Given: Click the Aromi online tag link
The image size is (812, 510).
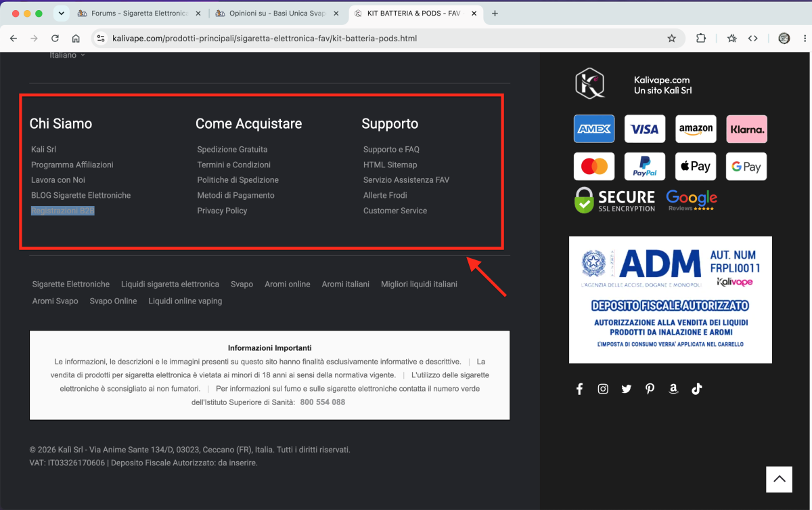Looking at the screenshot, I should 288,284.
